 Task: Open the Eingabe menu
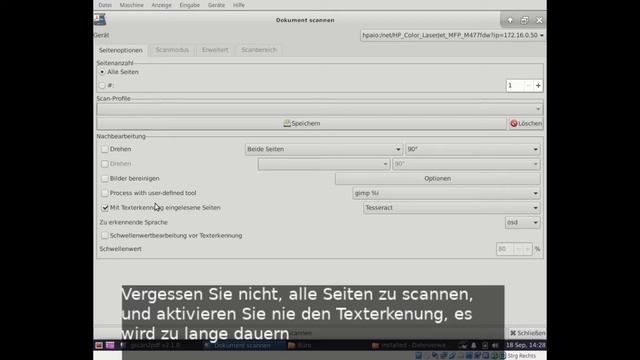[x=189, y=5]
